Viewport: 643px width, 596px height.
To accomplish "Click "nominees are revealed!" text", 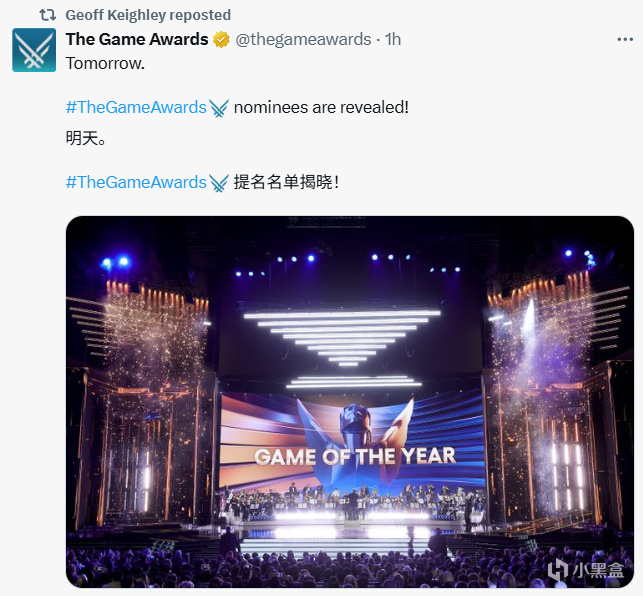I will coord(321,107).
